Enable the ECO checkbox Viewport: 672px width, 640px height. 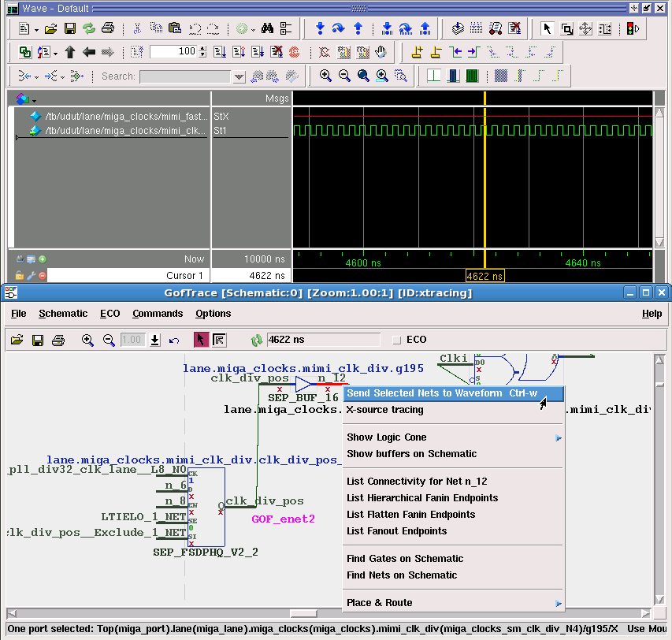point(397,340)
